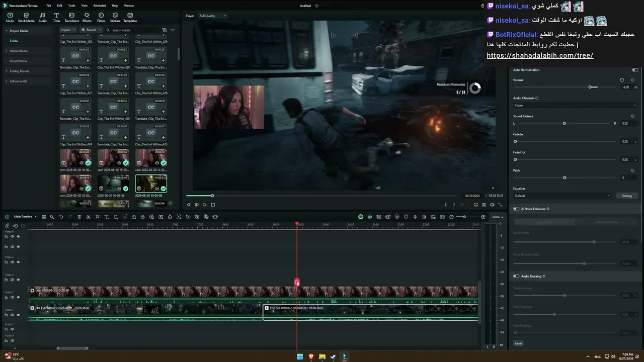Zoom out the timeline with minus icon
644x362 pixels.
451,217
